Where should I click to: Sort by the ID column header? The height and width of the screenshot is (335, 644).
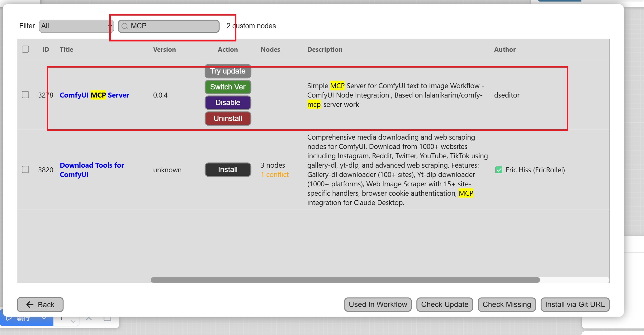pos(45,49)
